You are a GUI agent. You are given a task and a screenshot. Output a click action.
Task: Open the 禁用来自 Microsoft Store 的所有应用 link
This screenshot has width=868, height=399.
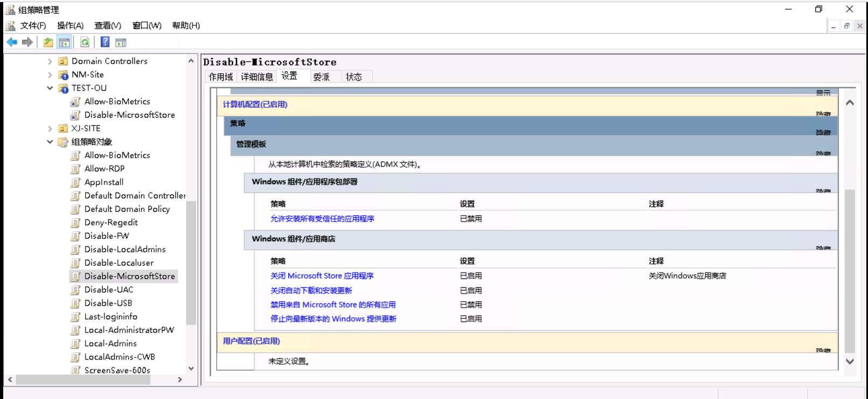(333, 305)
